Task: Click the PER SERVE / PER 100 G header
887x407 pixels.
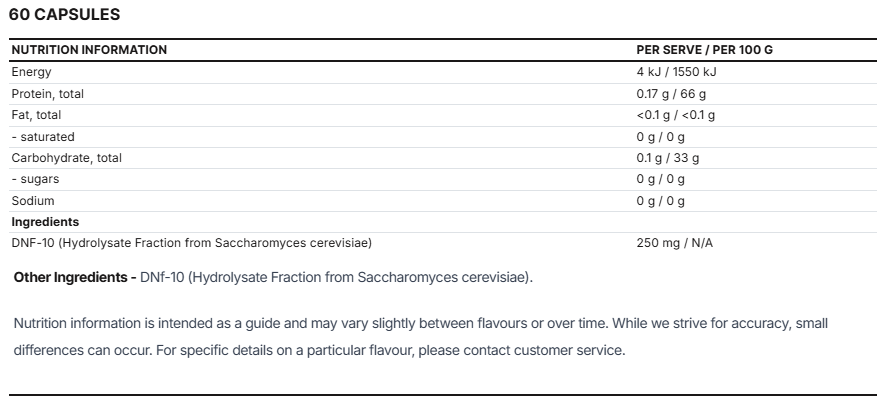Action: tap(704, 50)
